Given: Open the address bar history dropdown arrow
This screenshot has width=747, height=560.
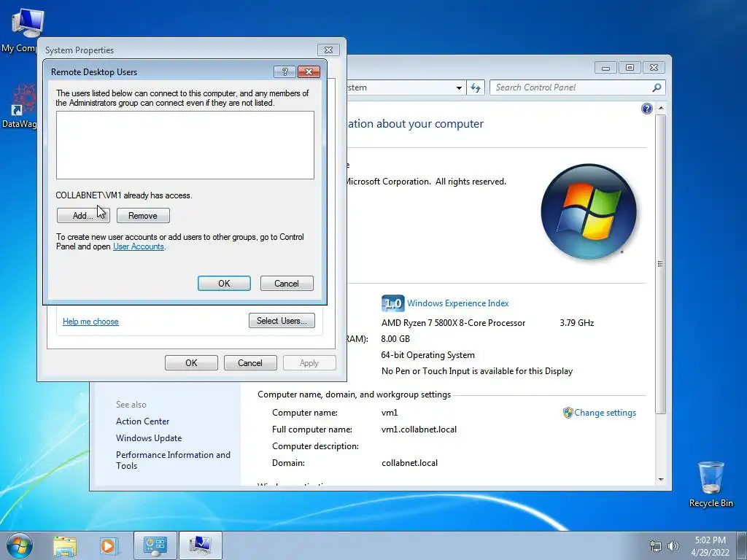Looking at the screenshot, I should coord(459,87).
